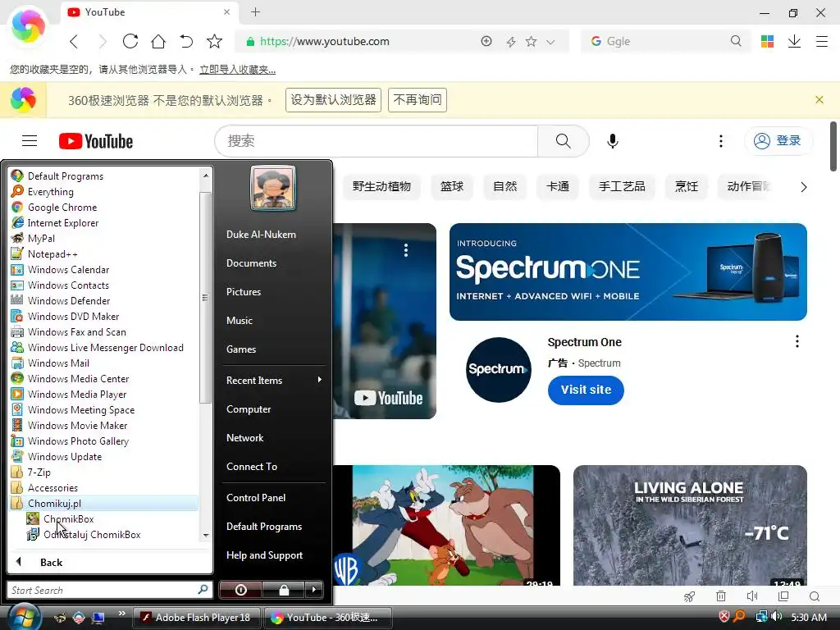Set 360 as the default browser
The height and width of the screenshot is (630, 840).
pos(333,100)
